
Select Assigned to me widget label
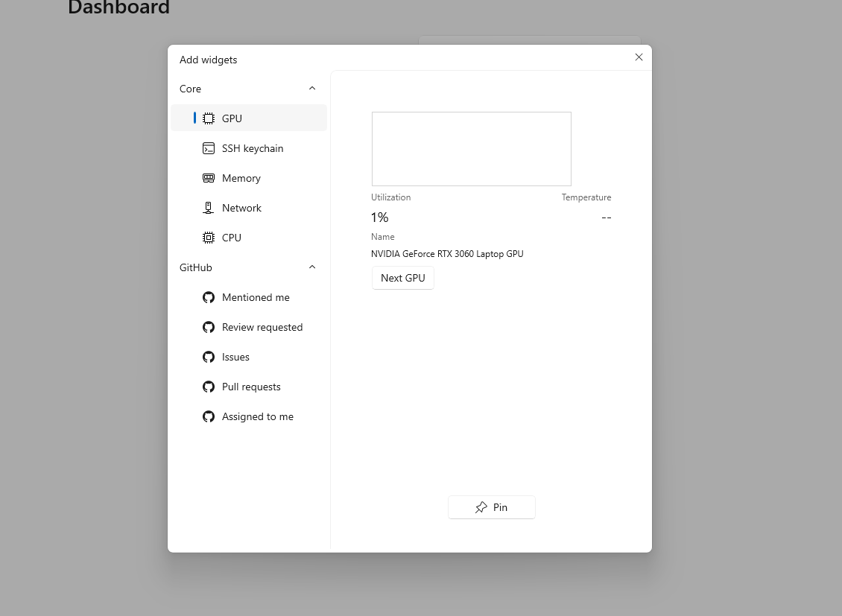[x=258, y=416]
